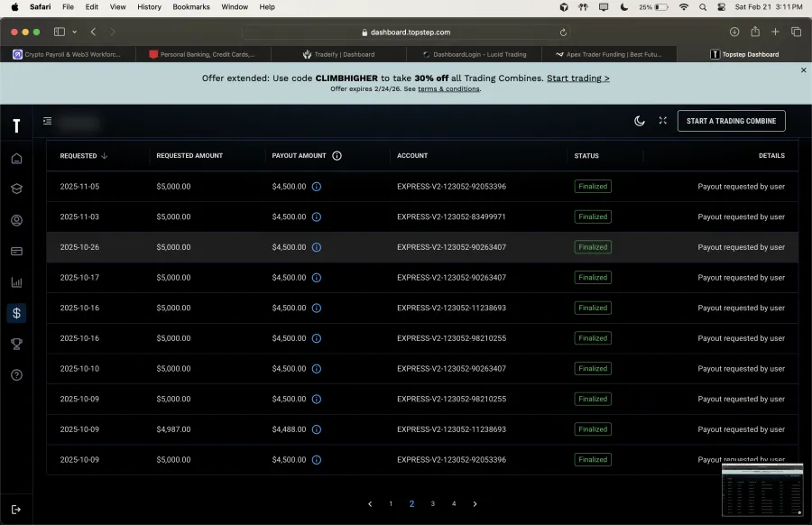Open the screenshot thumbnail preview in the corner
The image size is (812, 525).
(762, 490)
